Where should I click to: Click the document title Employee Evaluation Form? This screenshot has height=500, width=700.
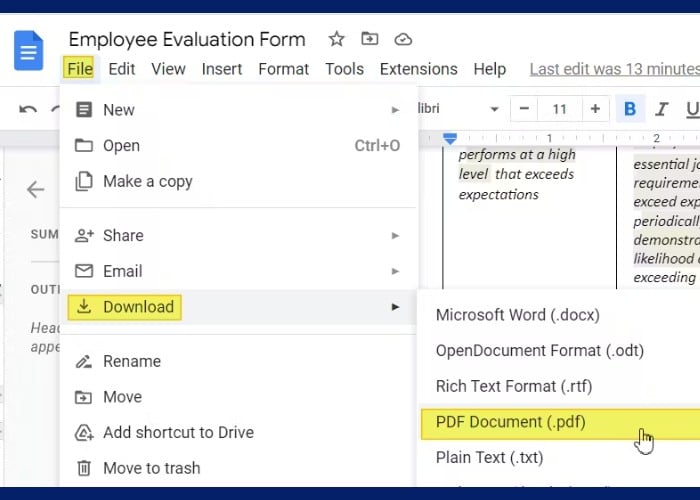pos(187,39)
